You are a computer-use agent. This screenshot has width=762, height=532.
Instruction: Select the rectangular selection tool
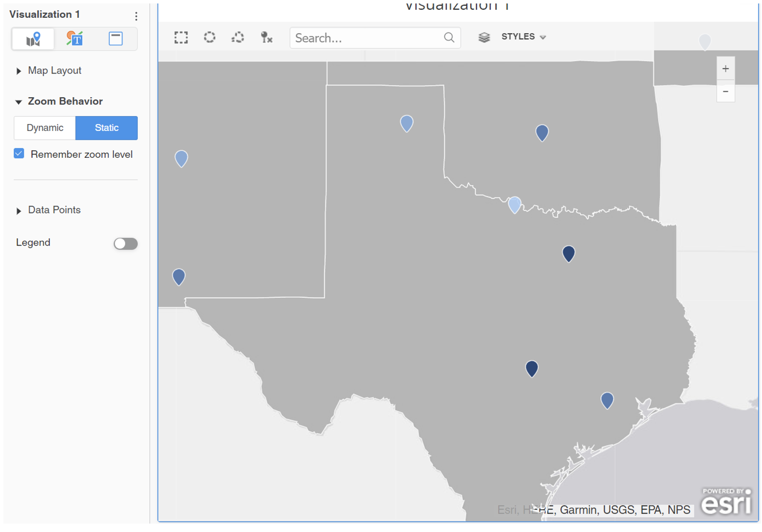pos(181,37)
